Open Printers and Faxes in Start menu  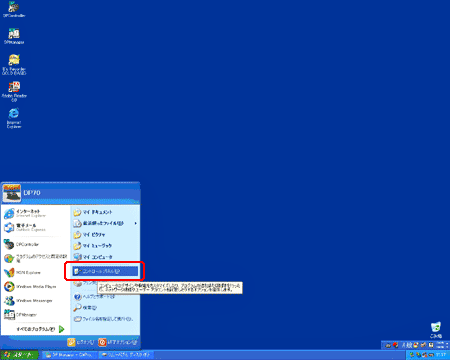tap(85, 283)
